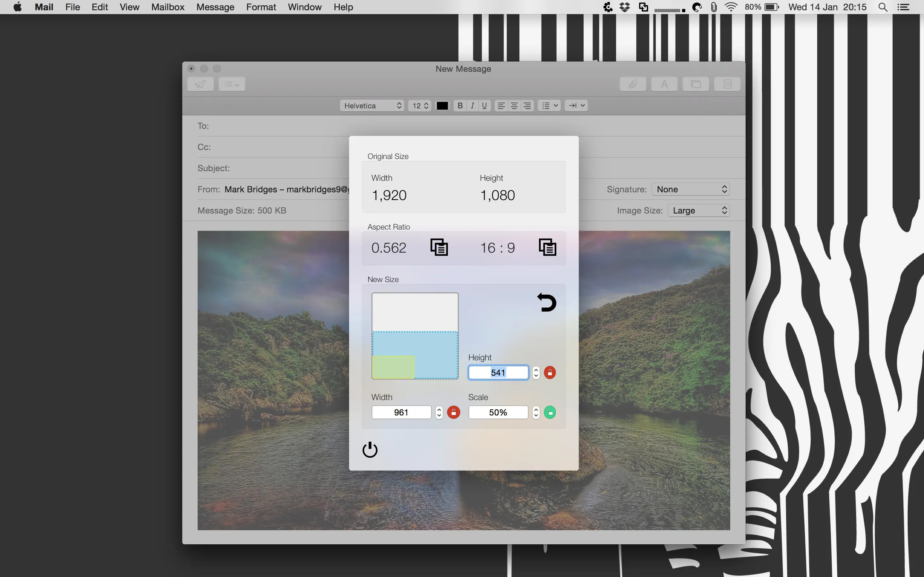This screenshot has height=577, width=924.
Task: Click the paperclip attach button
Action: click(633, 84)
